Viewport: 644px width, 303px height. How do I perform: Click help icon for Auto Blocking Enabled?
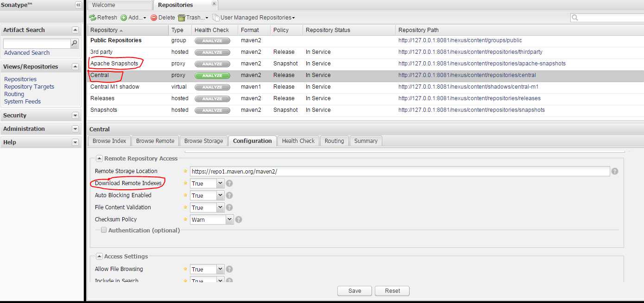[x=229, y=195]
